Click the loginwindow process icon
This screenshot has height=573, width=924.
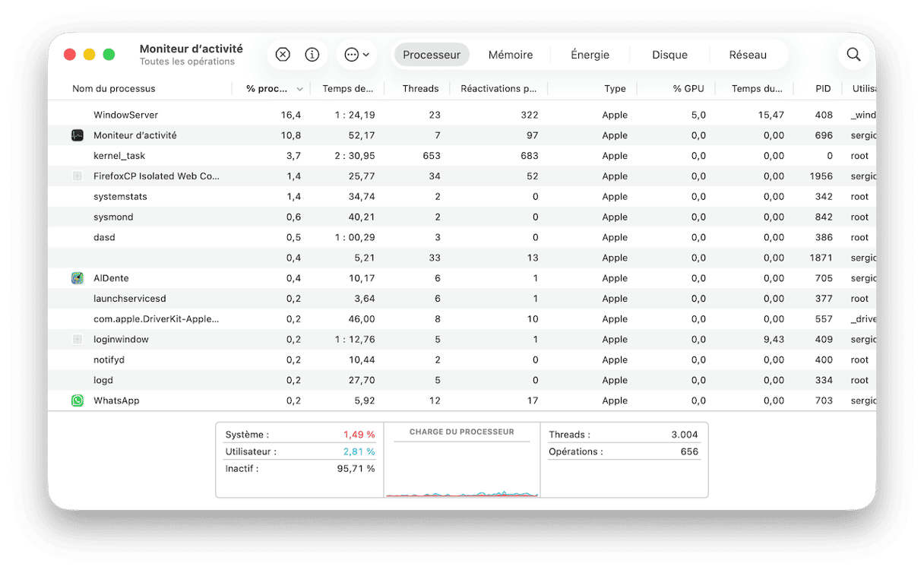[78, 340]
